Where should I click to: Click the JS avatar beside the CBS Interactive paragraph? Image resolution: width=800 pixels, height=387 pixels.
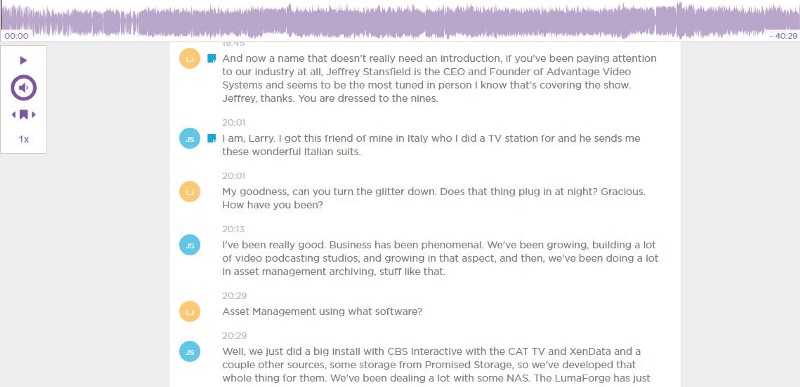point(189,352)
